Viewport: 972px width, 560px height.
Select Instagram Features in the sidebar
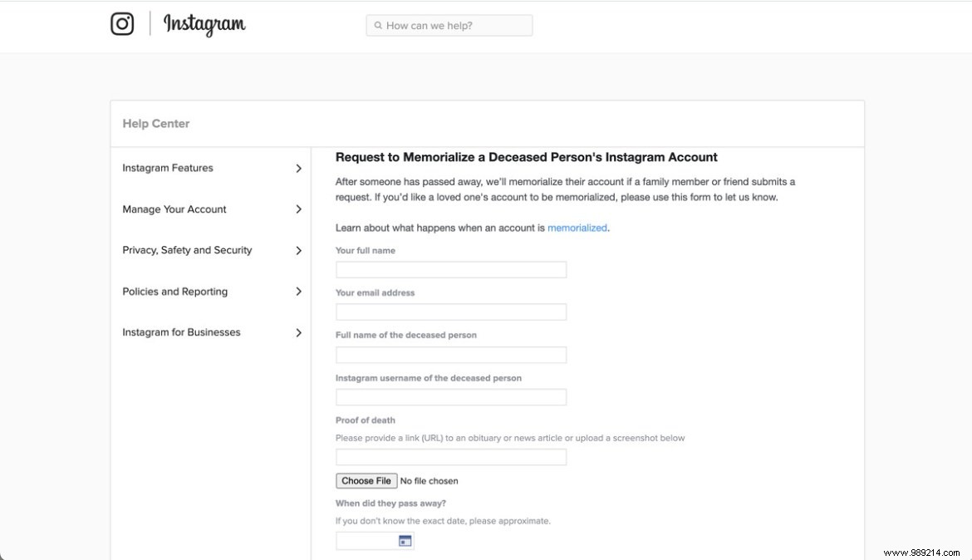click(x=168, y=168)
